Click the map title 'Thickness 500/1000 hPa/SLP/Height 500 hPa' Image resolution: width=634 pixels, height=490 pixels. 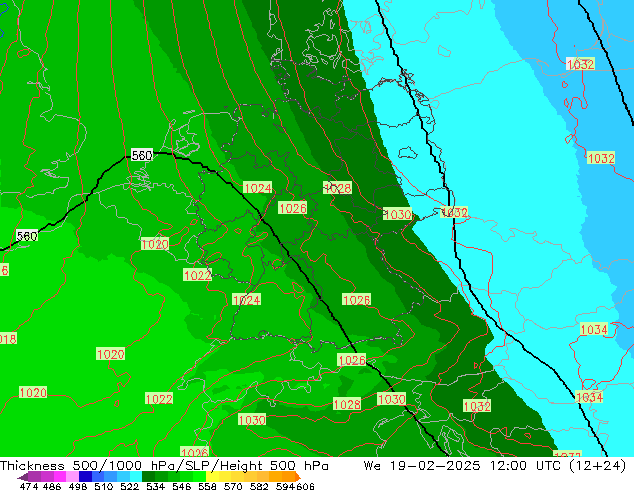click(164, 466)
